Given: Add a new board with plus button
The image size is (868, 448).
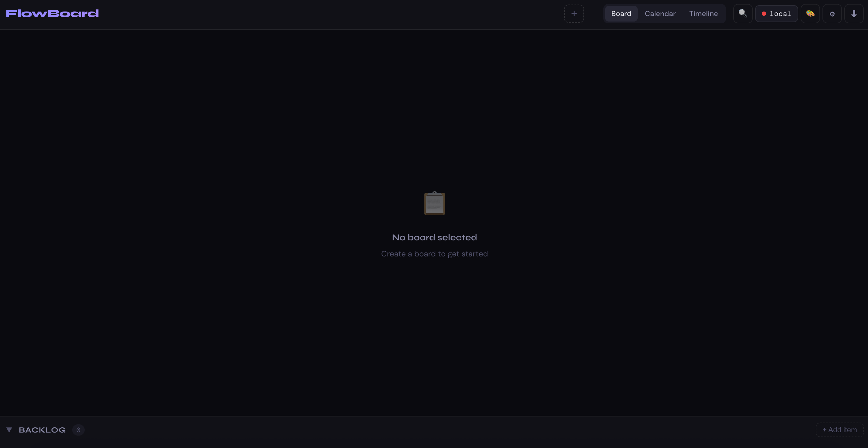Looking at the screenshot, I should click(x=574, y=13).
